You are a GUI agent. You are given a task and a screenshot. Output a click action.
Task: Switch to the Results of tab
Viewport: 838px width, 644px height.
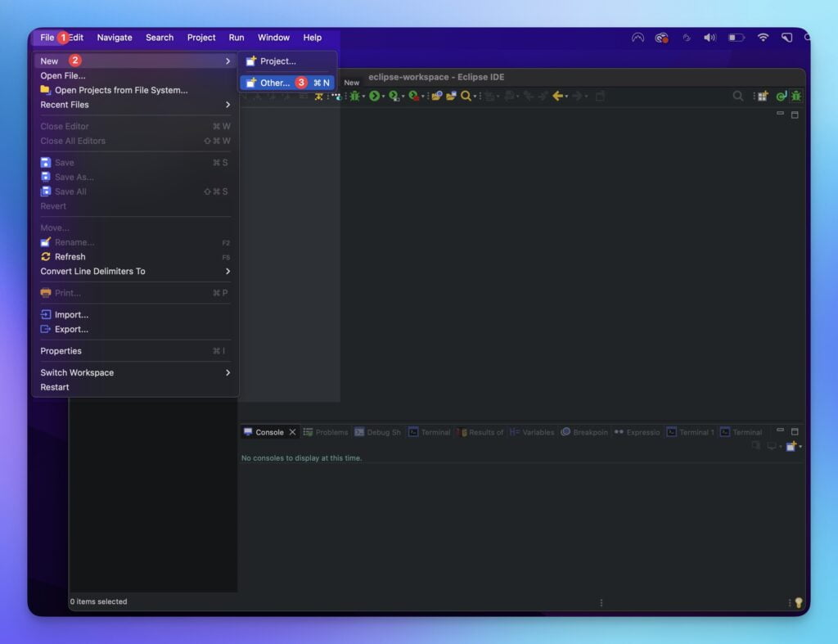480,432
